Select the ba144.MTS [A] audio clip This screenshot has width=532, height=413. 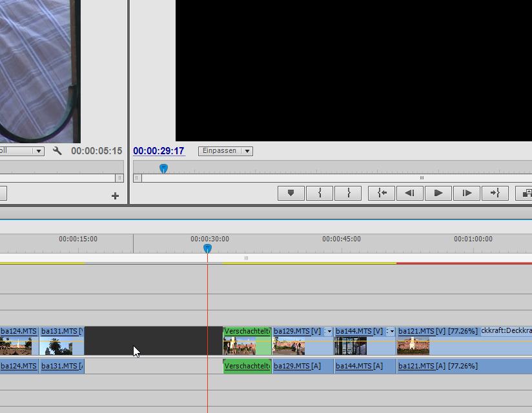click(x=365, y=366)
